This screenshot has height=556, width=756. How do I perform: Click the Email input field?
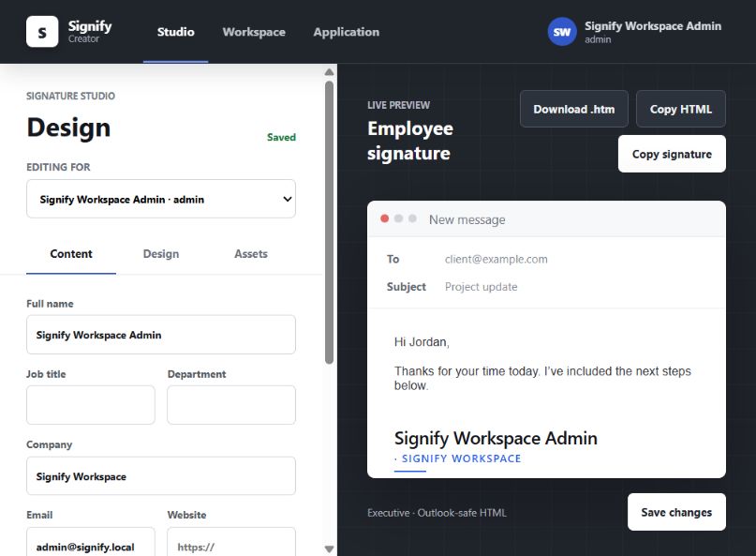[x=91, y=543]
